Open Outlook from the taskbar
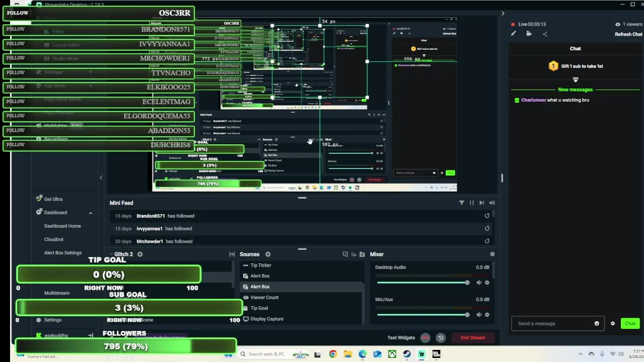 (x=377, y=354)
